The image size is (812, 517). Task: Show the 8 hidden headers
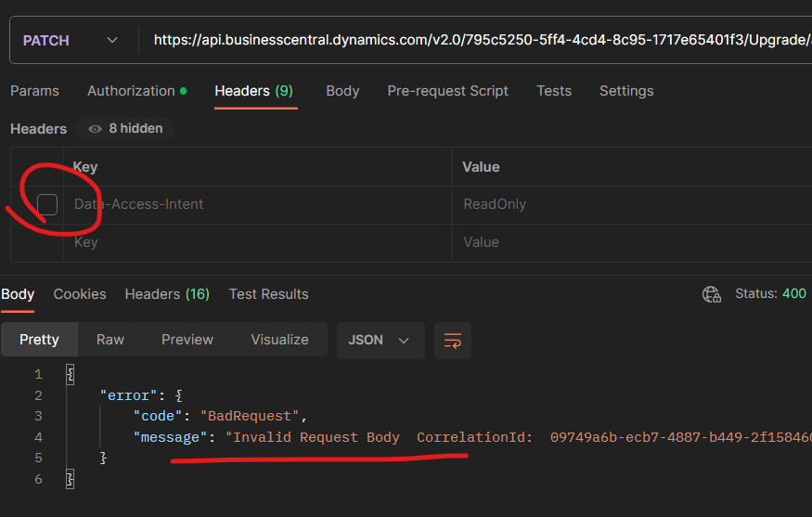[125, 129]
